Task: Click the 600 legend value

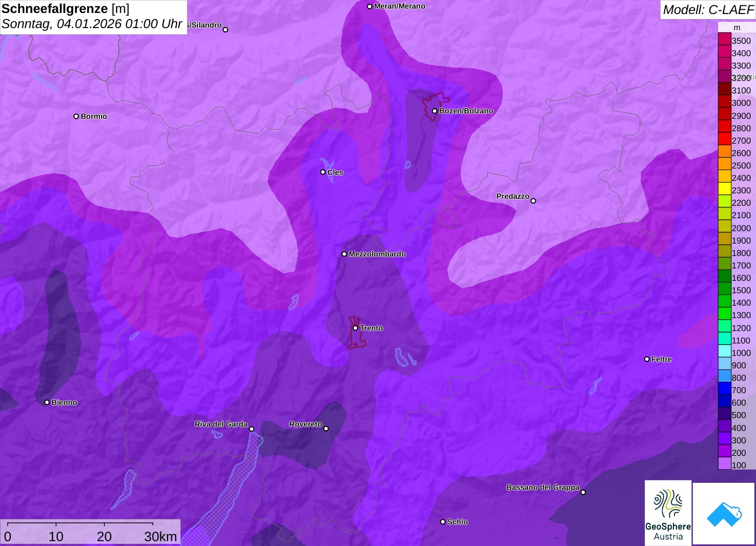Action: pos(739,403)
